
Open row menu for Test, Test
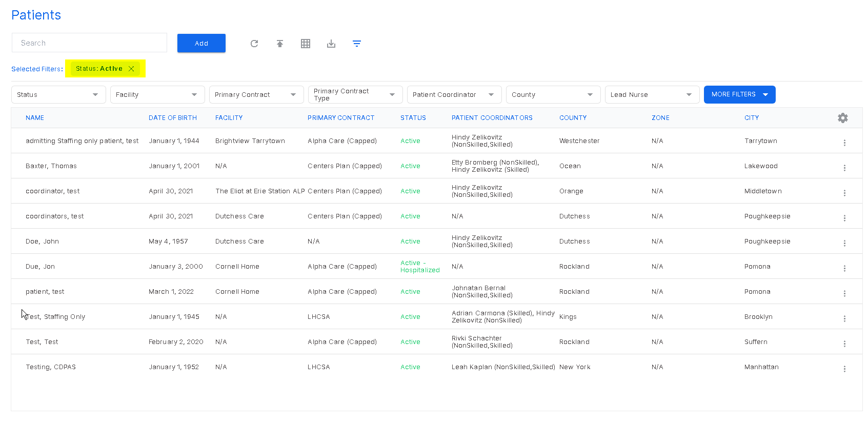click(844, 344)
